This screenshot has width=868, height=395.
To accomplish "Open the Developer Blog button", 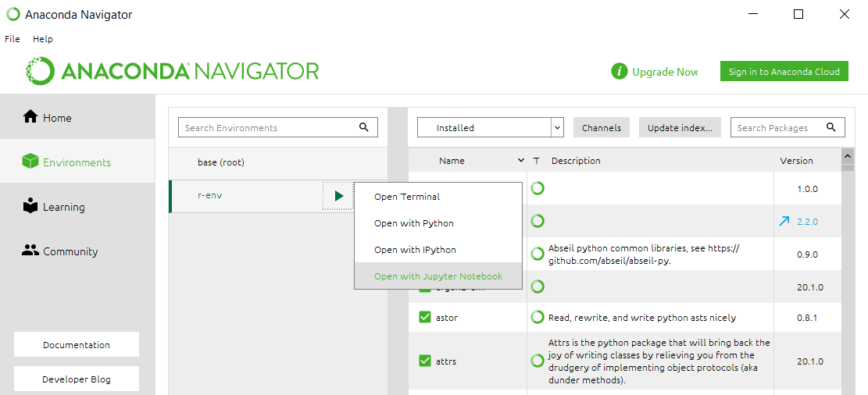I will click(77, 379).
